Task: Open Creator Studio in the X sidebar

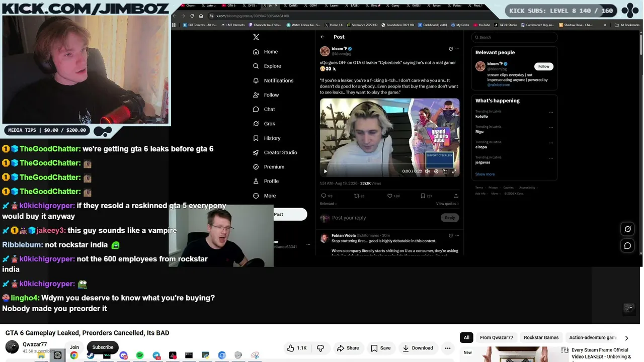Action: point(275,152)
